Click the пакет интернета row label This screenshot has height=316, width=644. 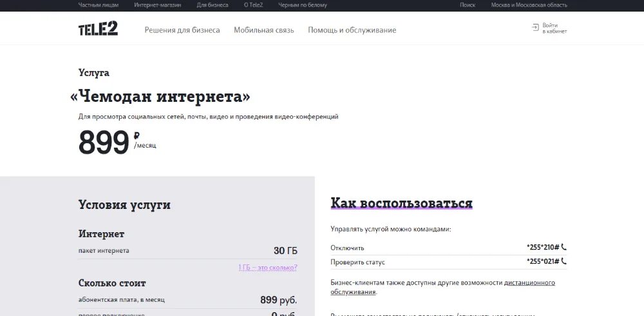[104, 250]
